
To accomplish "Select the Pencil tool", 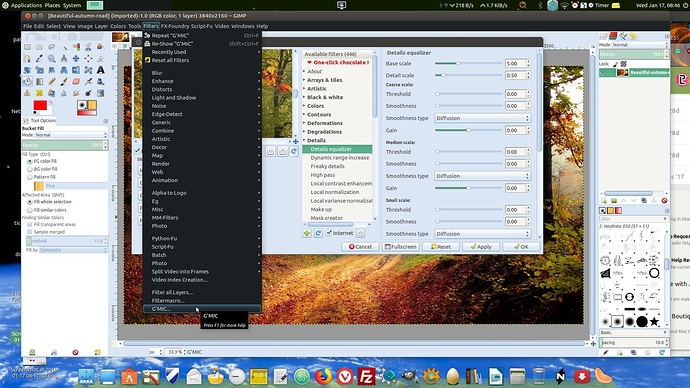I will (52, 81).
